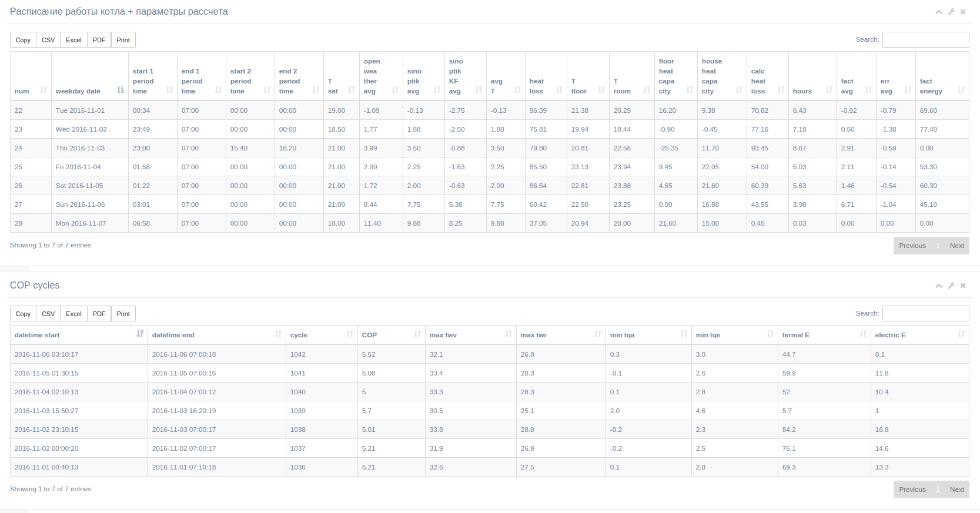Focus the COP cycles Search field
This screenshot has height=513, width=980.
point(925,313)
